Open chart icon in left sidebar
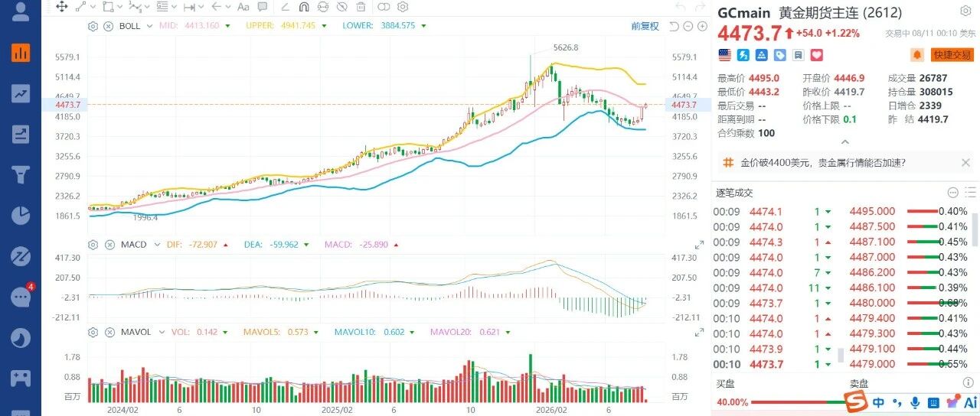The image size is (980, 416). (x=21, y=53)
